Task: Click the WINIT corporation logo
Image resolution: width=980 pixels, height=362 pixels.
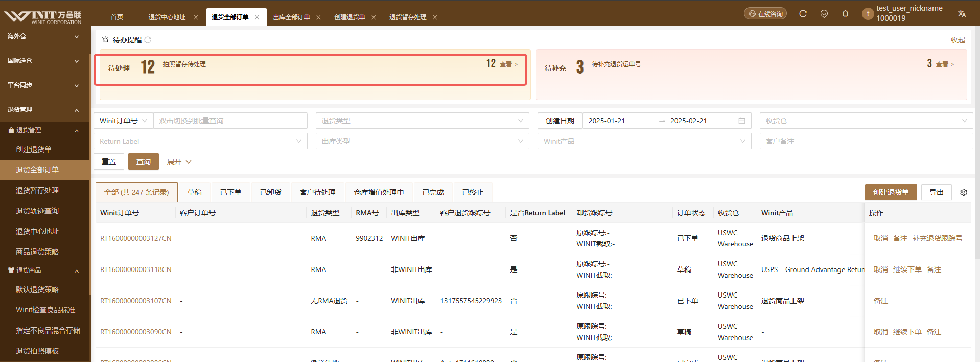Action: tap(43, 17)
